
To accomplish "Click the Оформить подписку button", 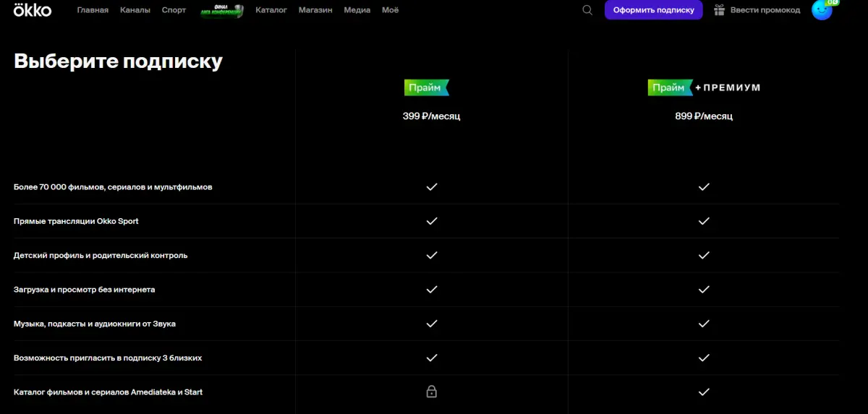I will (x=653, y=10).
